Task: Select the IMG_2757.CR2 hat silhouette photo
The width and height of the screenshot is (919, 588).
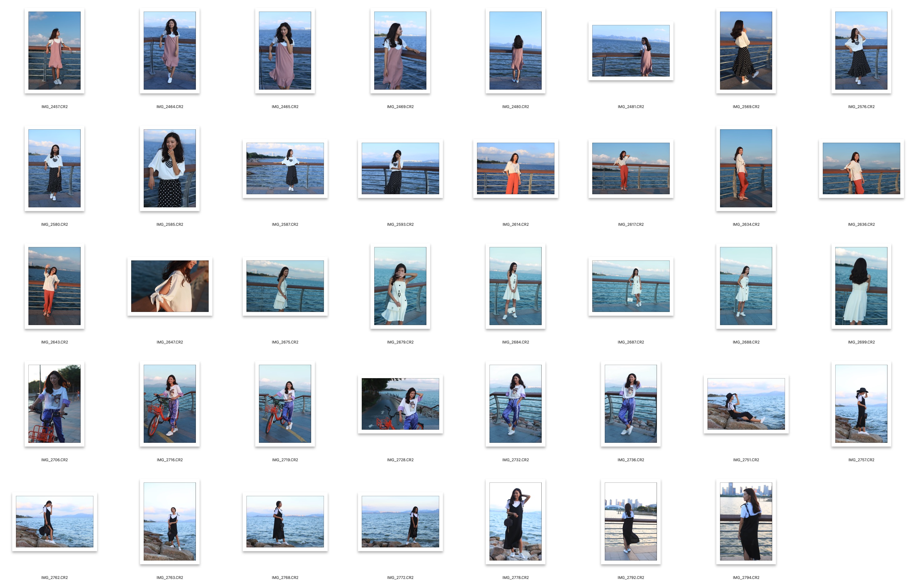Action: pos(861,403)
